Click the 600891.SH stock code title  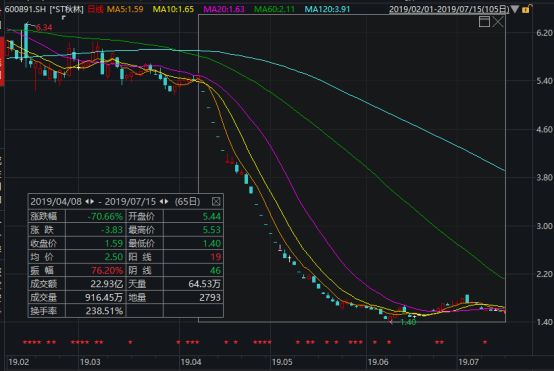[x=25, y=9]
